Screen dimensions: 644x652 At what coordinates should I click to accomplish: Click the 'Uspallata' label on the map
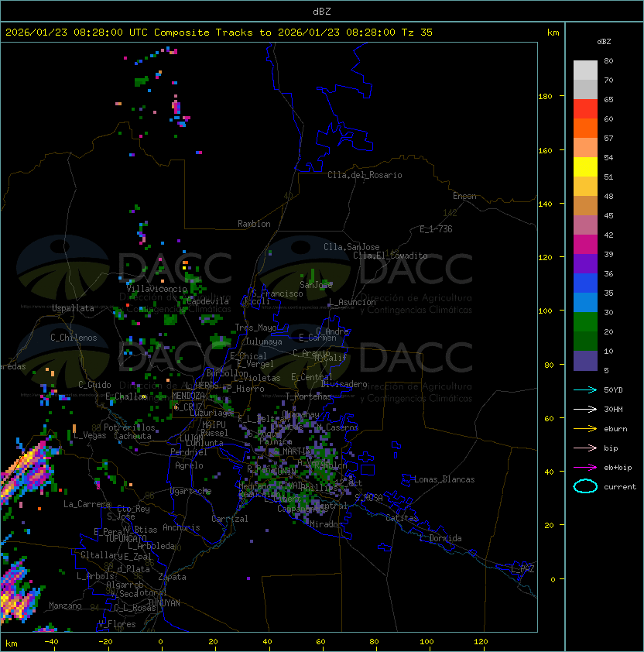pos(73,308)
